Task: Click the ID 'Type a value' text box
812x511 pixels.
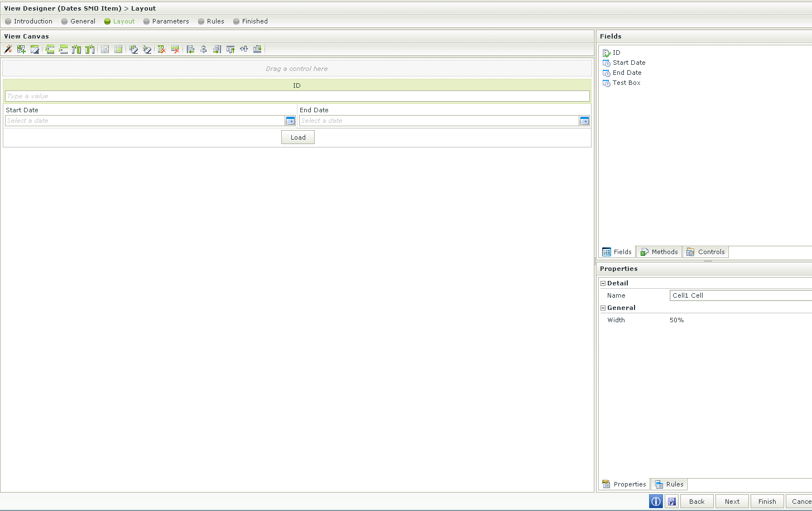Action: [x=297, y=96]
